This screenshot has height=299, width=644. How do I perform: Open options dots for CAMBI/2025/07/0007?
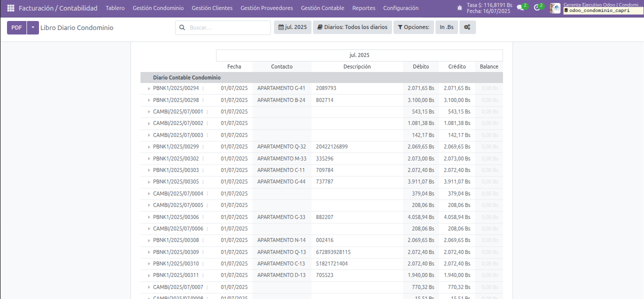click(207, 287)
